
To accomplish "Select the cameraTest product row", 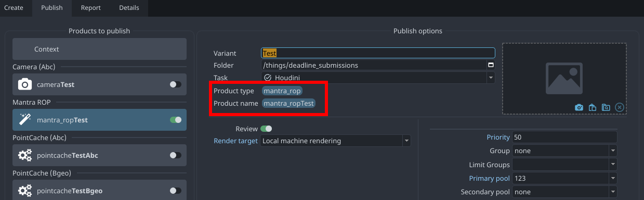I will pyautogui.click(x=99, y=84).
